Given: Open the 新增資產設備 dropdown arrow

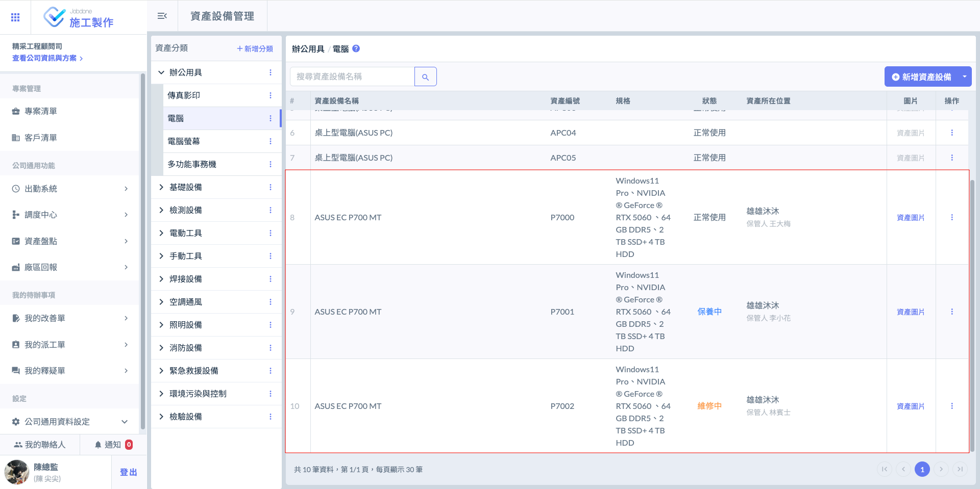Looking at the screenshot, I should (x=965, y=76).
